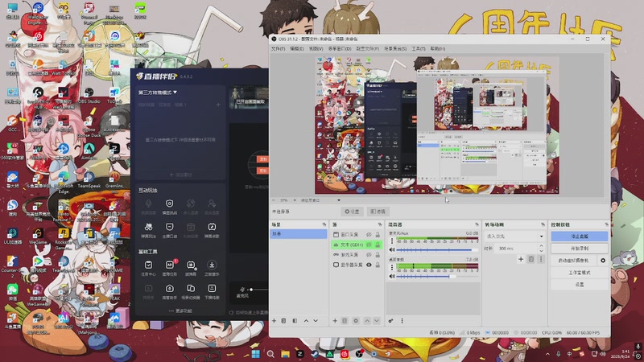Pop out the 控制按钮 (Controls) dock with its header icon

607,224
